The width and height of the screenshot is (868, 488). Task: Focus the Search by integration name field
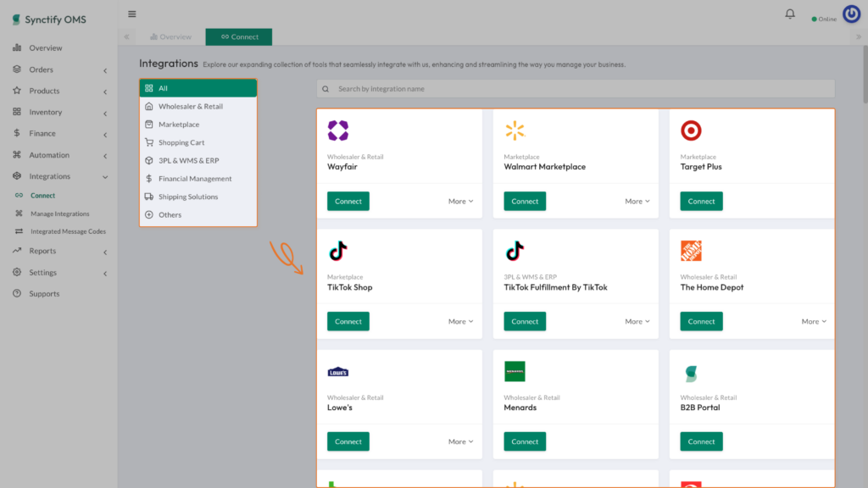[576, 88]
